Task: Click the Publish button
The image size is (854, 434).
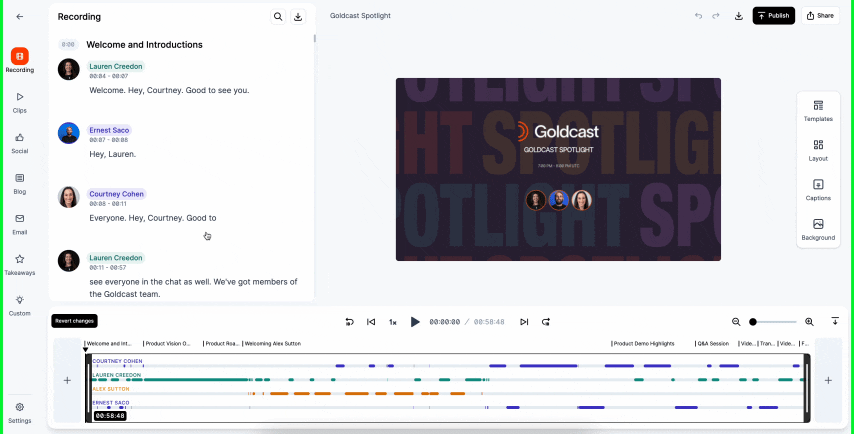Action: (x=774, y=16)
